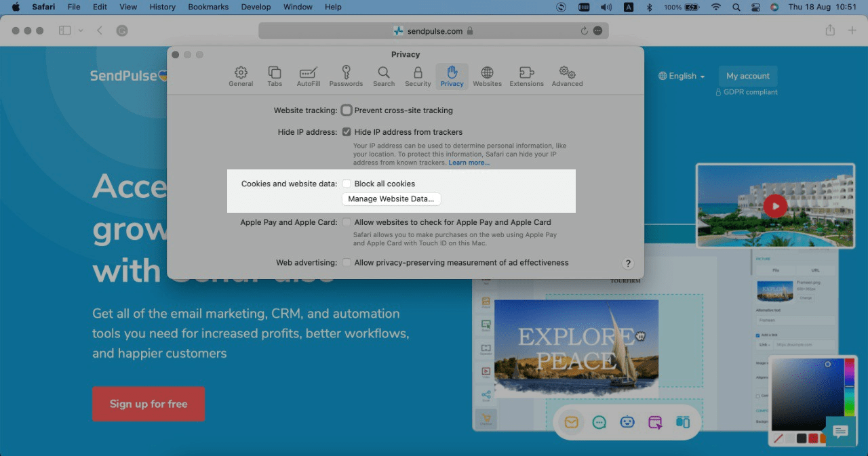Open the Passwords preferences pane
868x456 pixels.
(346, 77)
